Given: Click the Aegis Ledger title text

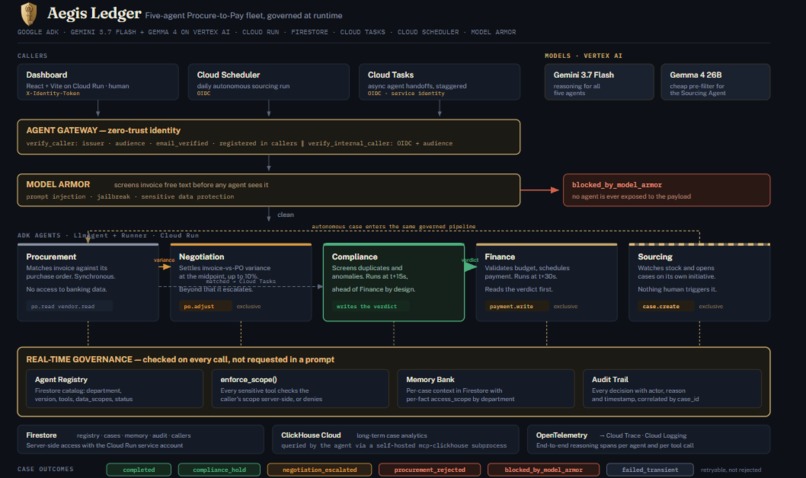Looking at the screenshot, I should (x=94, y=13).
